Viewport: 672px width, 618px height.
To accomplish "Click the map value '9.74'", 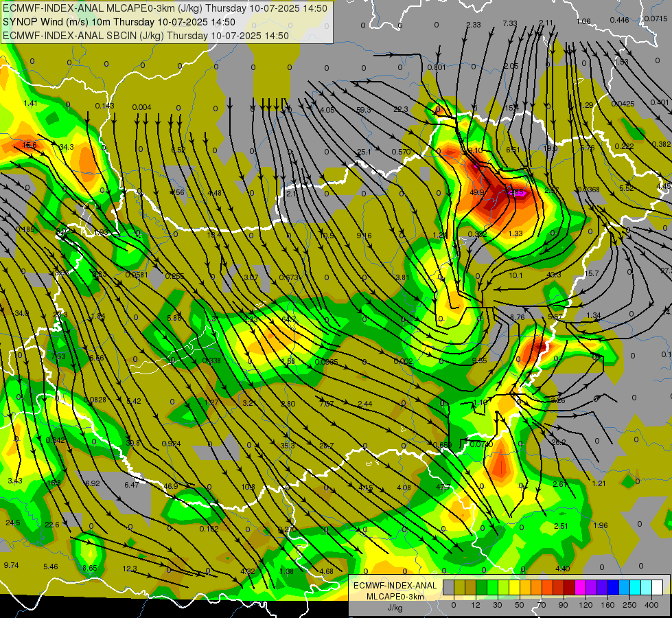I will [x=11, y=565].
